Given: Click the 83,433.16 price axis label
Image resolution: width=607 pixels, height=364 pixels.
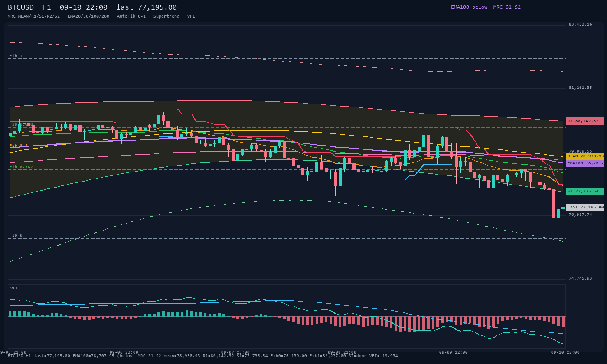Looking at the screenshot, I should pyautogui.click(x=580, y=24).
